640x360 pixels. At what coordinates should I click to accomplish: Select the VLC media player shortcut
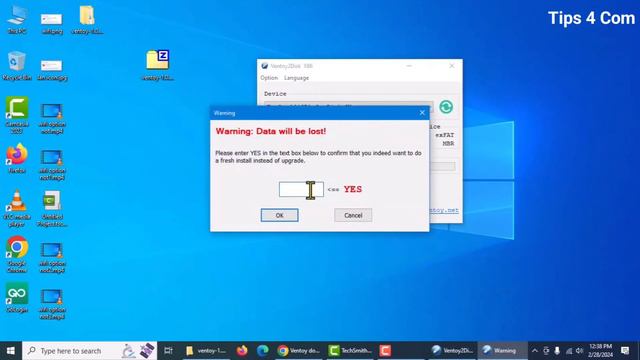coord(17,208)
